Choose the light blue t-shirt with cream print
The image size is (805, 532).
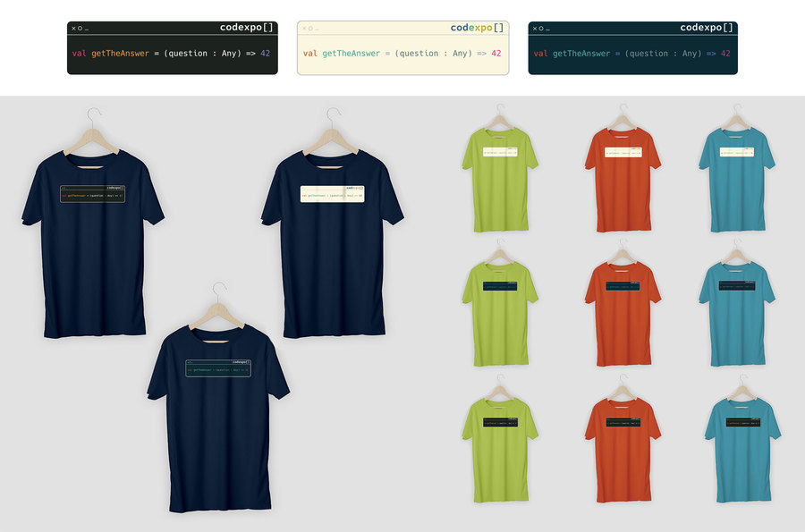pyautogui.click(x=737, y=180)
